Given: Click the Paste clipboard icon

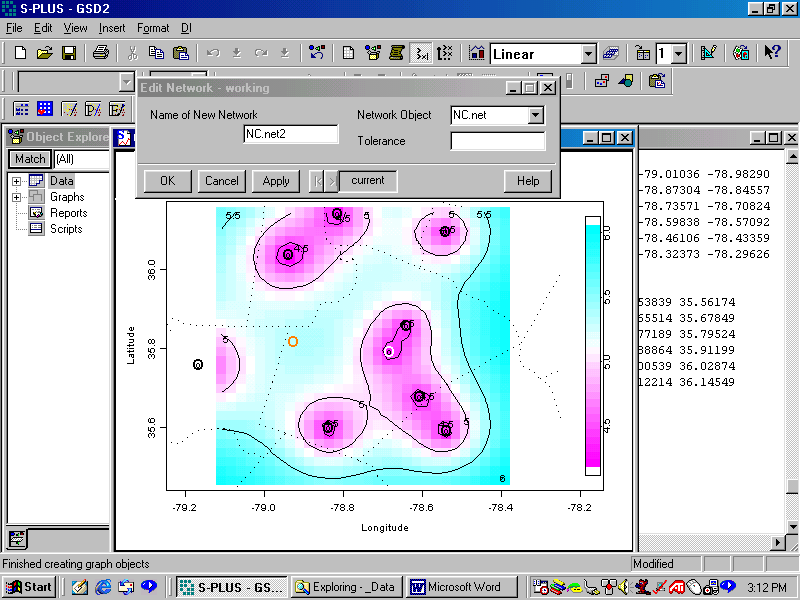Looking at the screenshot, I should (181, 53).
